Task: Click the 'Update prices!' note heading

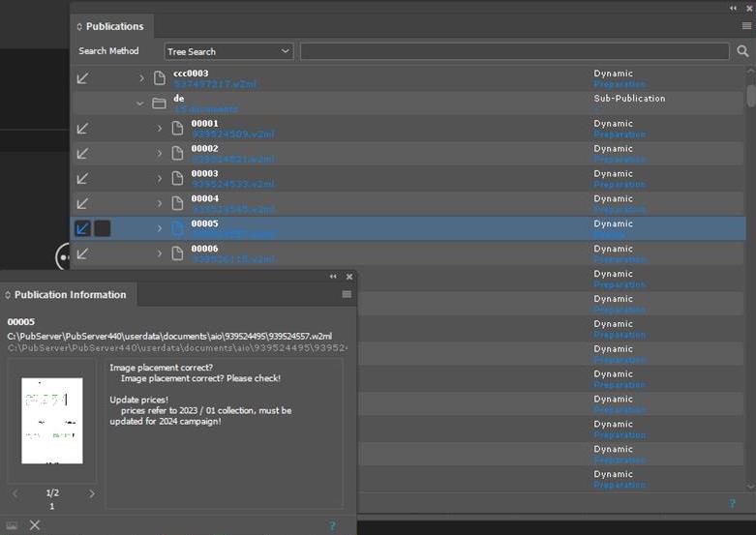Action: (138, 400)
